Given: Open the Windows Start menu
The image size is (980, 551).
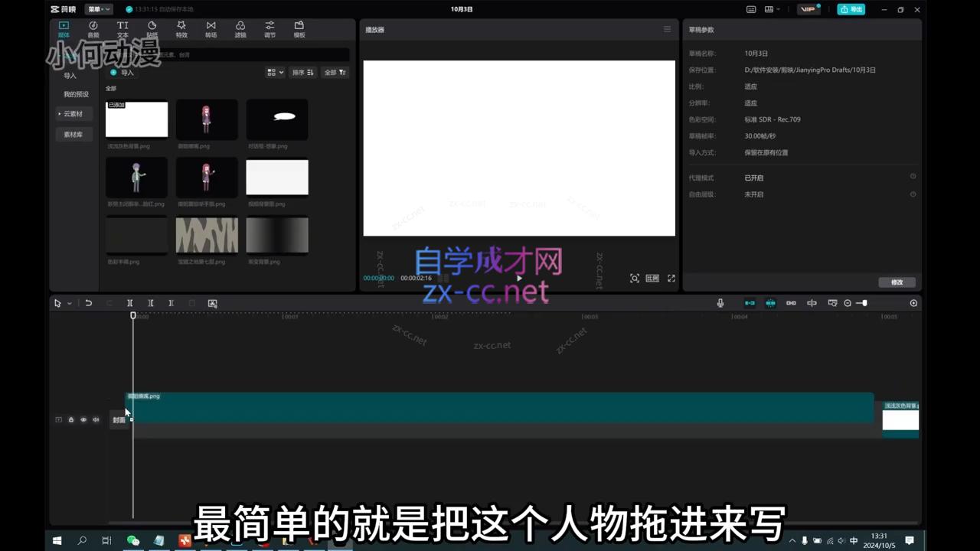Looking at the screenshot, I should (x=57, y=540).
